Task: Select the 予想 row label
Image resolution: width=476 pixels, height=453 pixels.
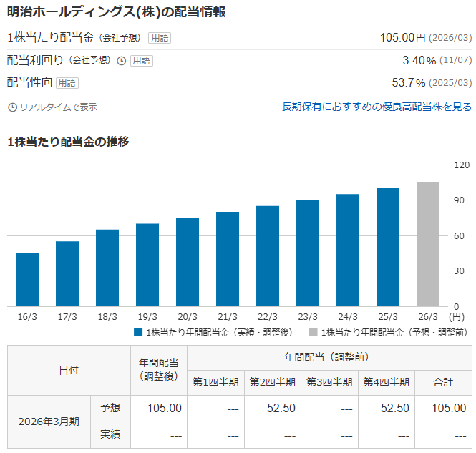Action: tap(110, 408)
